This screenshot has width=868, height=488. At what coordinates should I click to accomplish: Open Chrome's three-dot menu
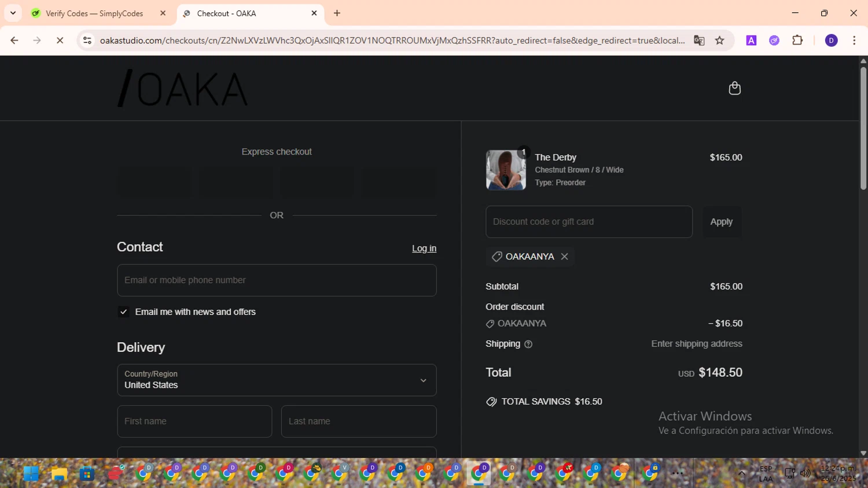[x=854, y=41]
